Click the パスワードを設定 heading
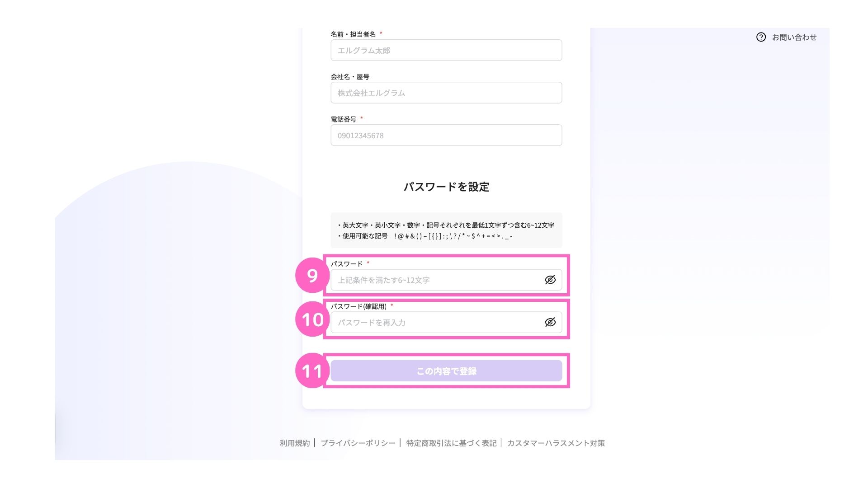 pos(446,187)
